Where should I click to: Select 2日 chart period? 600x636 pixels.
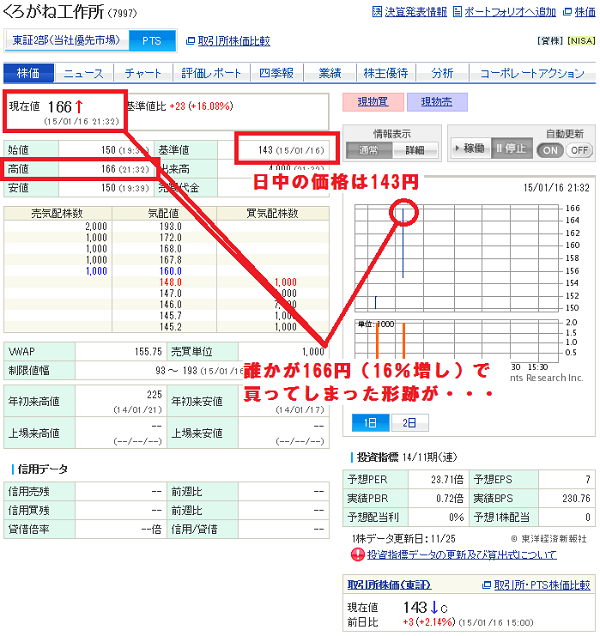coord(409,423)
